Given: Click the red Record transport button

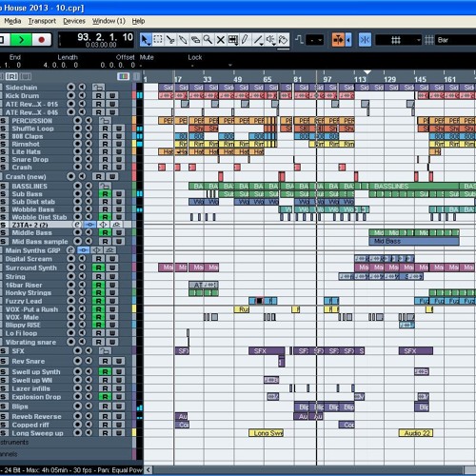Looking at the screenshot, I should 42,40.
